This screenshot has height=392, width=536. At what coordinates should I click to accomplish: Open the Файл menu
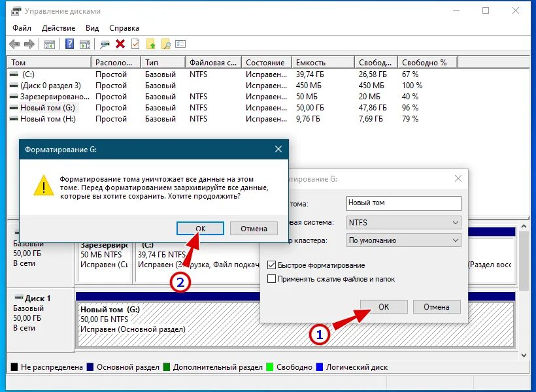coord(22,28)
